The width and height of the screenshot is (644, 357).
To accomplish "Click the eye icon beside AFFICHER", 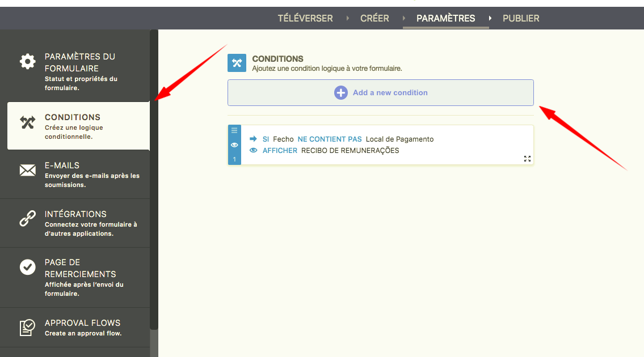I will [254, 150].
